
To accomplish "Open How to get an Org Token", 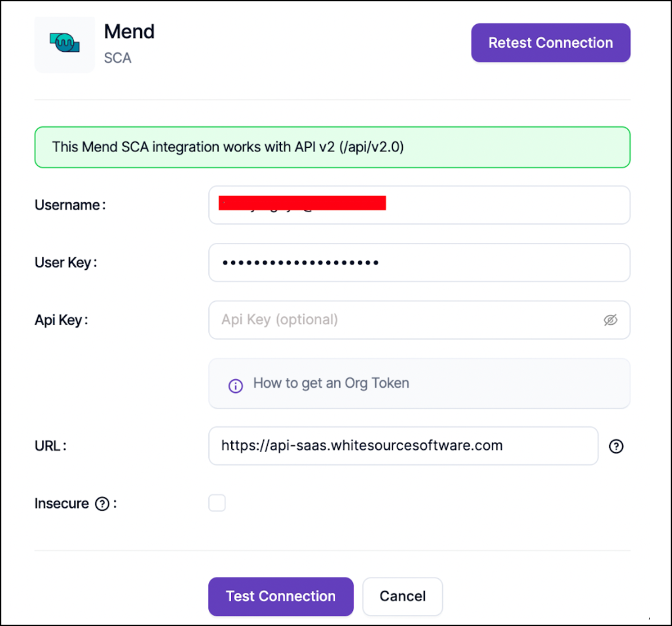I will (x=331, y=384).
